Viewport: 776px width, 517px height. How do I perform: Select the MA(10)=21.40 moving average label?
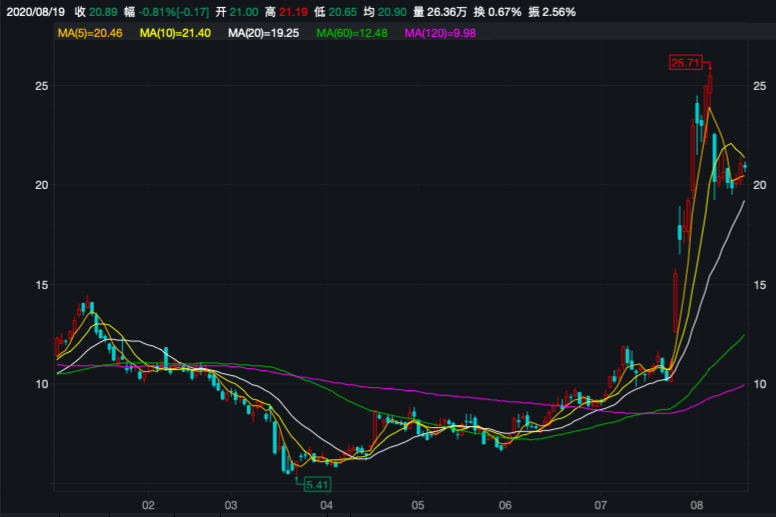tap(176, 34)
